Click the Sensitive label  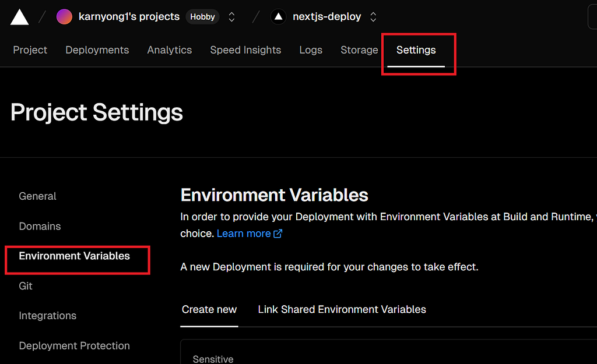(213, 359)
